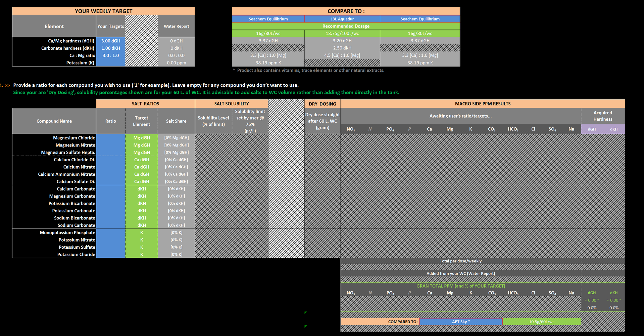Click the MACRO SIDE PPM RESULTS header
Viewport: 644px width, 336px height.
tap(483, 103)
